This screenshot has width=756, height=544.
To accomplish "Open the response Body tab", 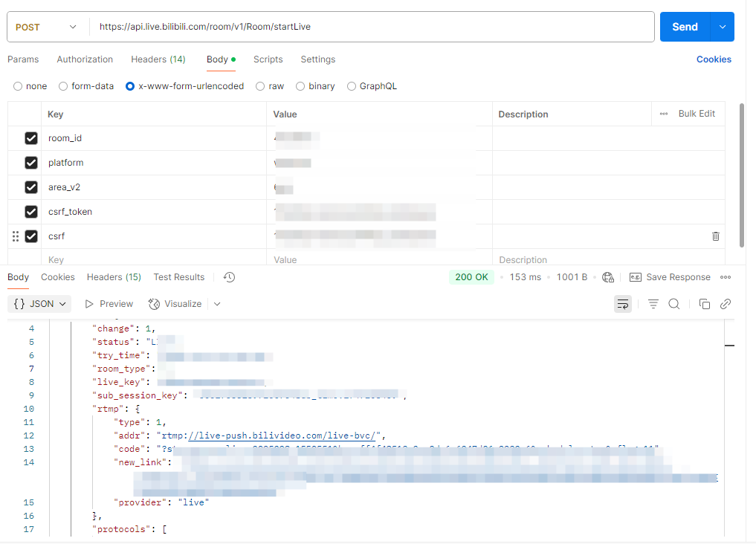I will (x=19, y=277).
